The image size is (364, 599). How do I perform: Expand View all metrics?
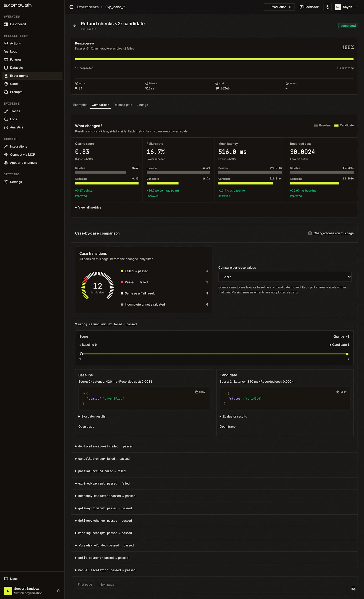coord(88,207)
